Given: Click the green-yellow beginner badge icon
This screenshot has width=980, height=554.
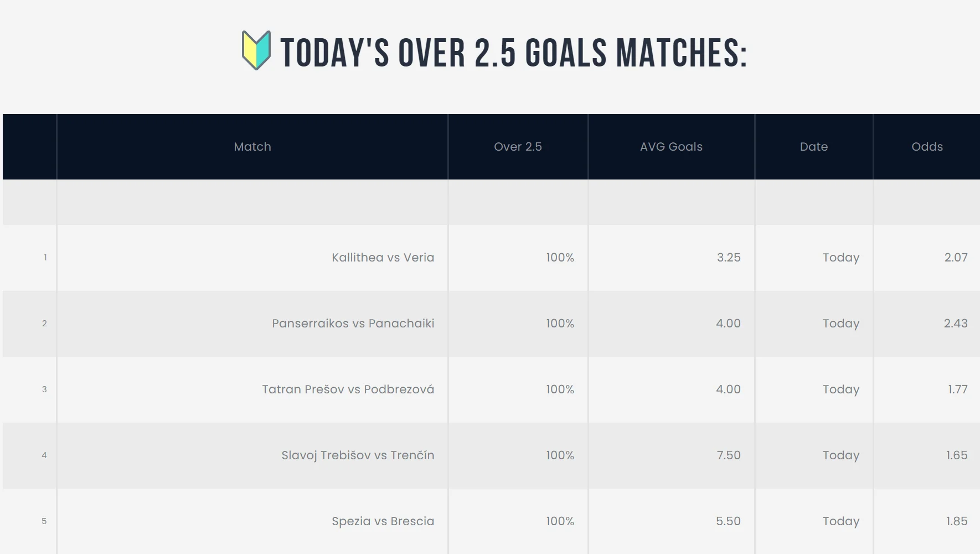Looking at the screenshot, I should tap(256, 50).
